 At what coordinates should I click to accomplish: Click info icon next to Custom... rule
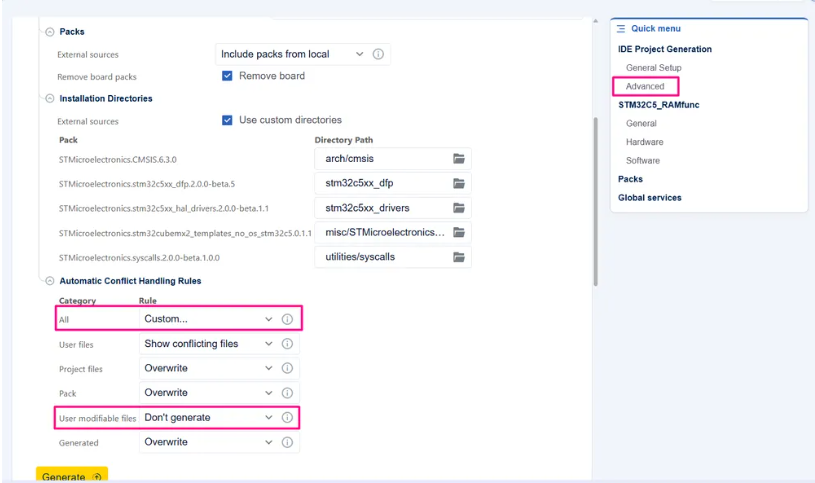coord(287,319)
